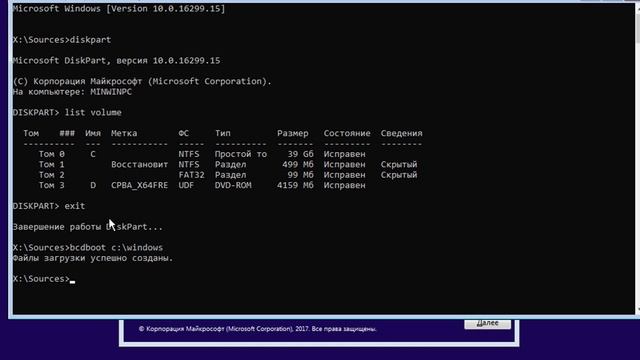The width and height of the screenshot is (640, 360).
Task: Click the 'DISKPART> list volume' line
Action: pyautogui.click(x=67, y=113)
